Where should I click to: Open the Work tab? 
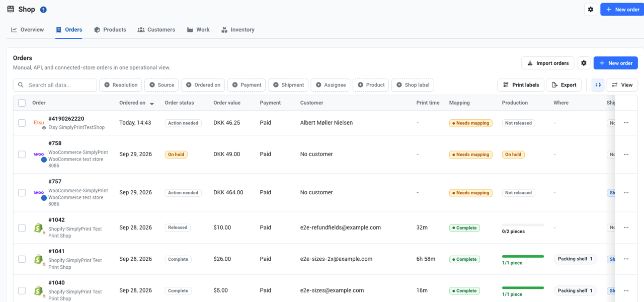(198, 30)
